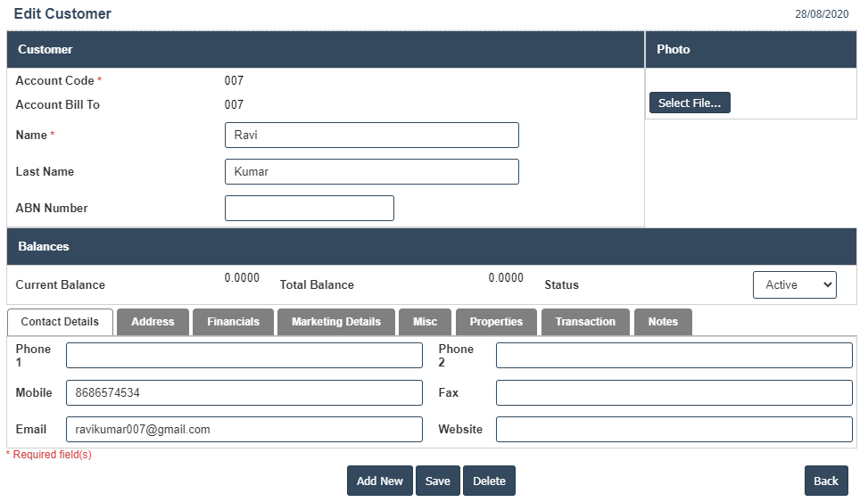Click the Name field containing Ravi
The image size is (868, 502).
click(371, 136)
